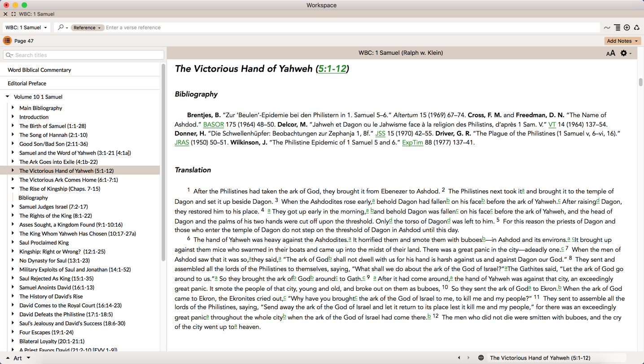Image resolution: width=644 pixels, height=364 pixels.
Task: Follow the VT abbreviation link
Action: click(552, 124)
